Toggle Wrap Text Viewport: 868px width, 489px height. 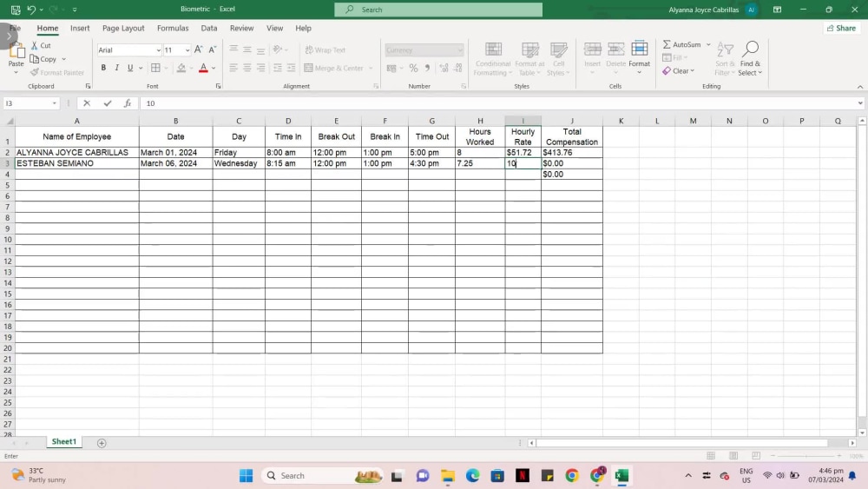[325, 50]
